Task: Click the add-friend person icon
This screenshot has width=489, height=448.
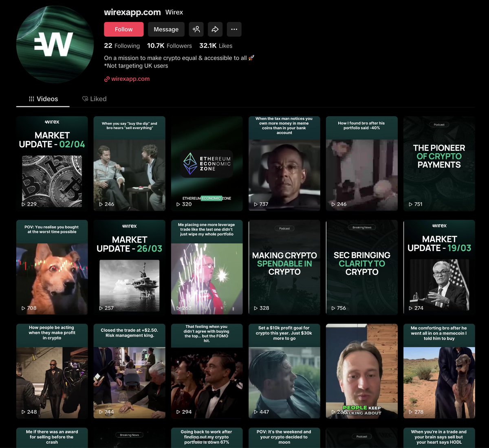Action: [x=196, y=29]
